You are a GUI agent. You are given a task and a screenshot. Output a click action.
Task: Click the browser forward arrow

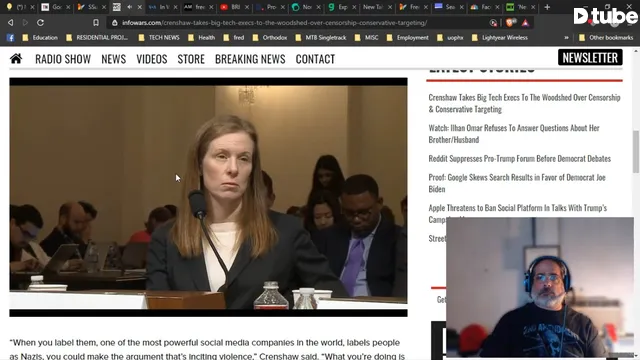tap(25, 22)
